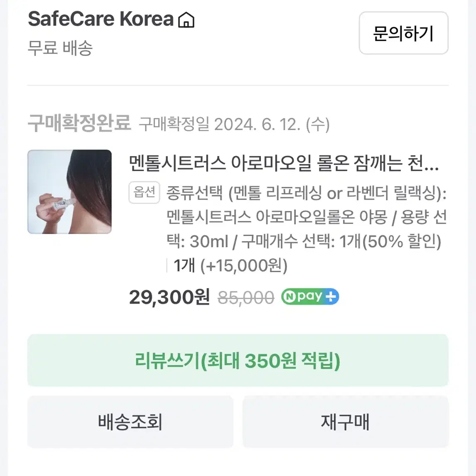
Task: Open the 멘톨시트러스 아로마오일 product title
Action: click(x=284, y=163)
